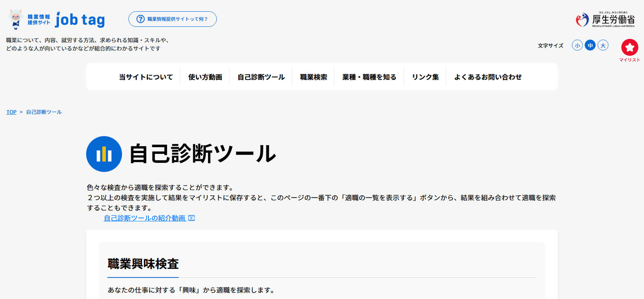The width and height of the screenshot is (644, 299).
Task: Click the video icon beside 紹介動画 link
Action: tap(192, 218)
